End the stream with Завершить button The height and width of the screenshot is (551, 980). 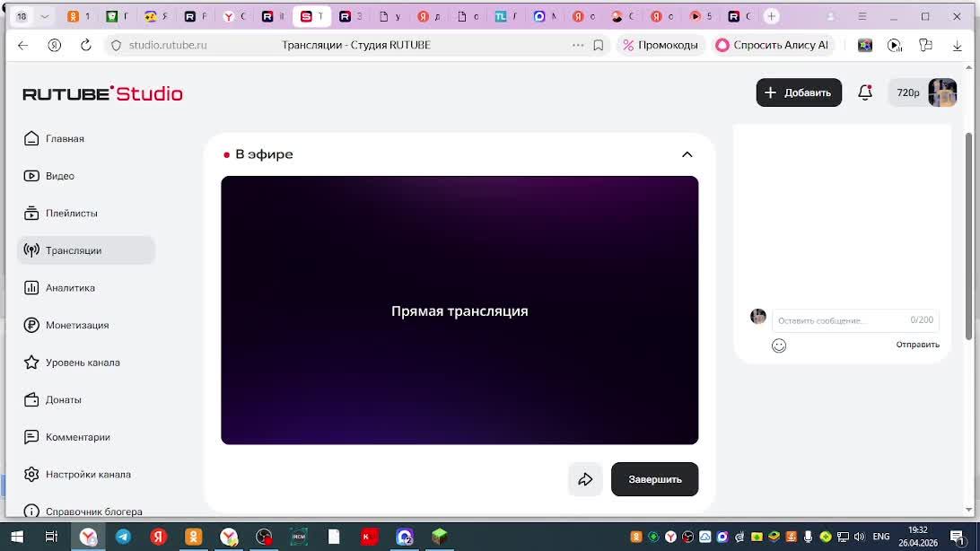[654, 479]
